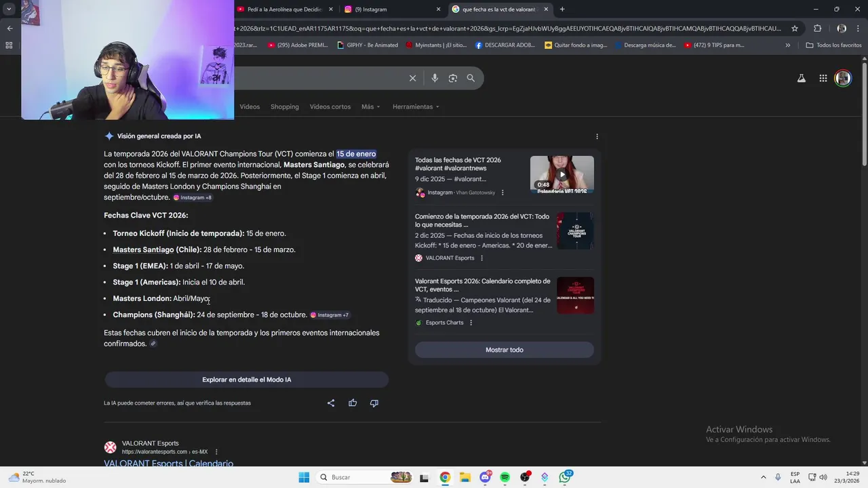Viewport: 868px width, 488px height.
Task: Open 'Comienzo de la temporada 2026 del VCT' source
Action: [x=482, y=220]
